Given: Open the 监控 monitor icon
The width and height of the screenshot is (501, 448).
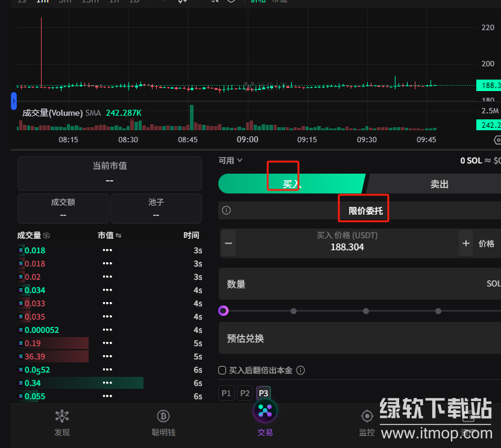Looking at the screenshot, I should point(367,417).
